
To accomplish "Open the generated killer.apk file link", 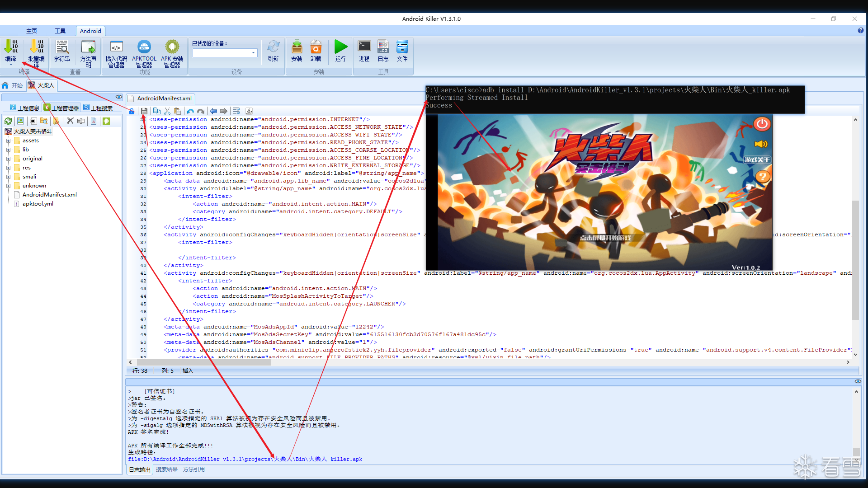I will click(245, 459).
